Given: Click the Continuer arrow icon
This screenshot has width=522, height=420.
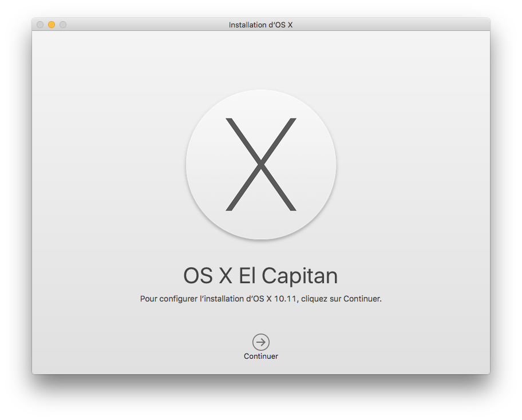Looking at the screenshot, I should pos(260,342).
